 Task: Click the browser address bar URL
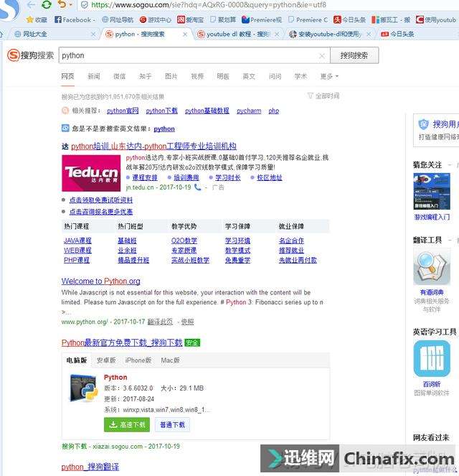pyautogui.click(x=209, y=5)
